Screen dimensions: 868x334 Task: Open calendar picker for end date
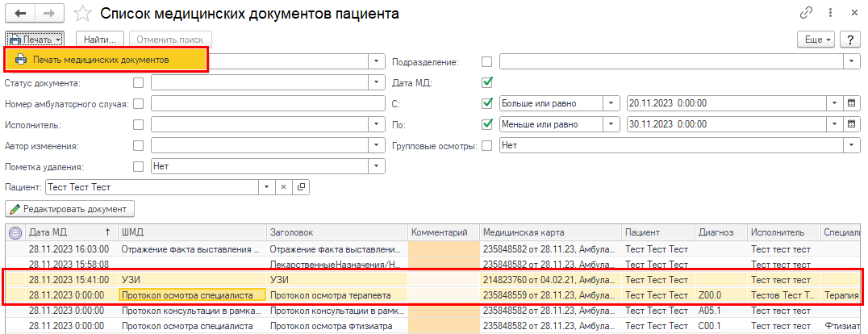pyautogui.click(x=850, y=124)
